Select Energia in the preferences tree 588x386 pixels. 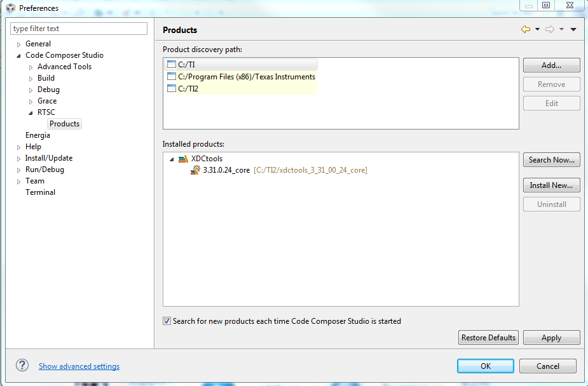38,135
